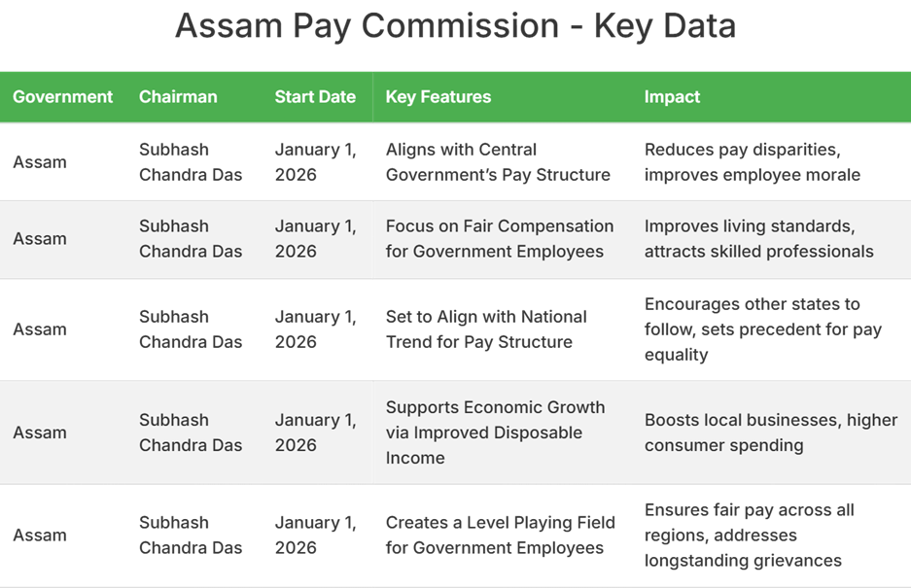The height and width of the screenshot is (588, 911).
Task: Click the Impact column header
Action: [x=672, y=97]
